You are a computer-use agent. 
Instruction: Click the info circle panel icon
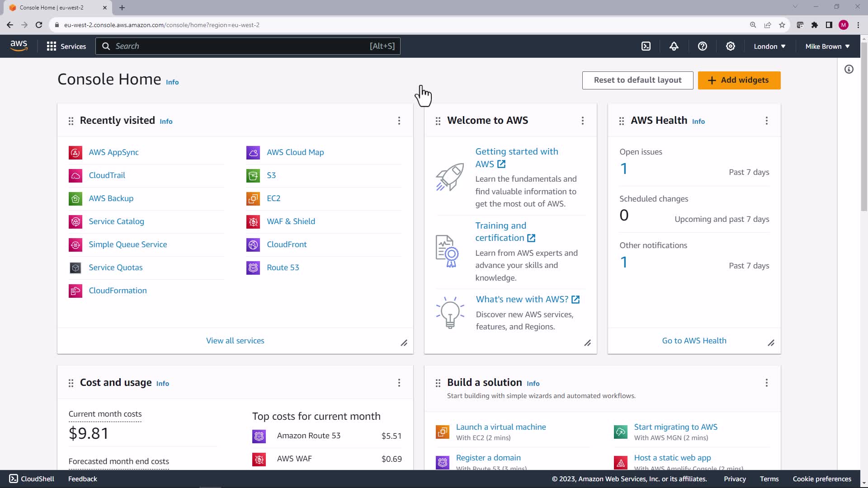[849, 69]
